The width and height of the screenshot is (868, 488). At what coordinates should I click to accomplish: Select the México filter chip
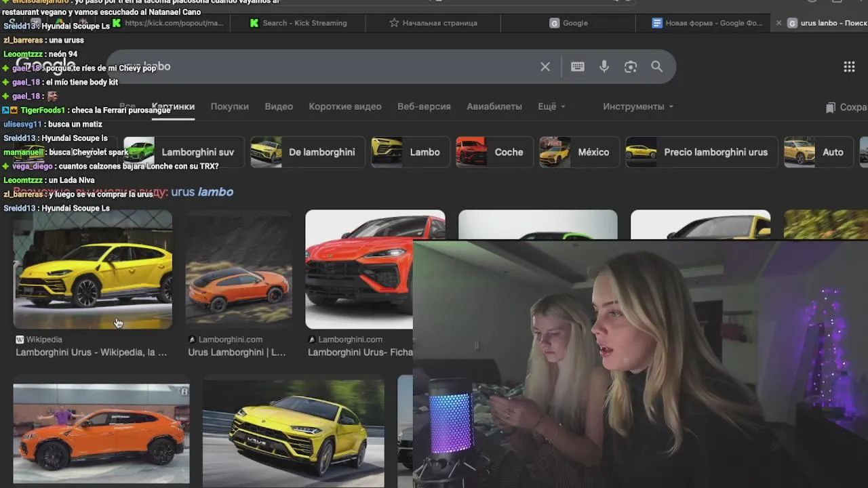(580, 152)
